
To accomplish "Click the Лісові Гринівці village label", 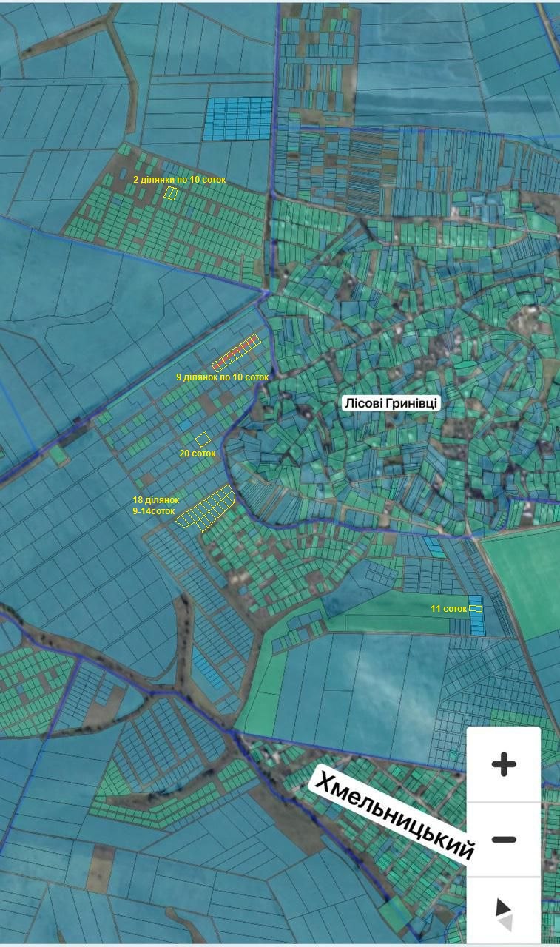I will (391, 403).
